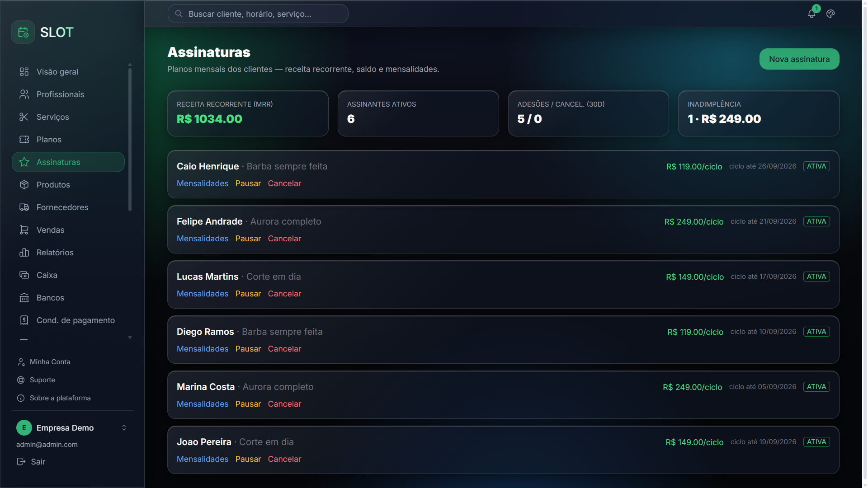Screen dimensions: 868x488
Task: Click the admin@admin.com email text
Action: click(47, 445)
